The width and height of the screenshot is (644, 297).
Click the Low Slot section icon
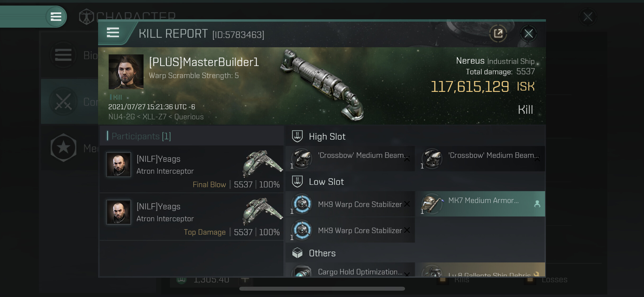297,182
